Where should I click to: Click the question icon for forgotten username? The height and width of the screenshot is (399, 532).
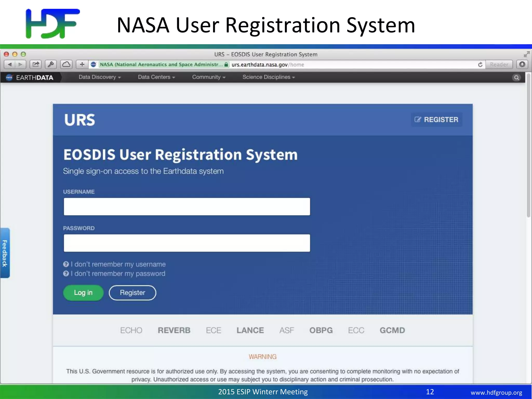coord(66,264)
